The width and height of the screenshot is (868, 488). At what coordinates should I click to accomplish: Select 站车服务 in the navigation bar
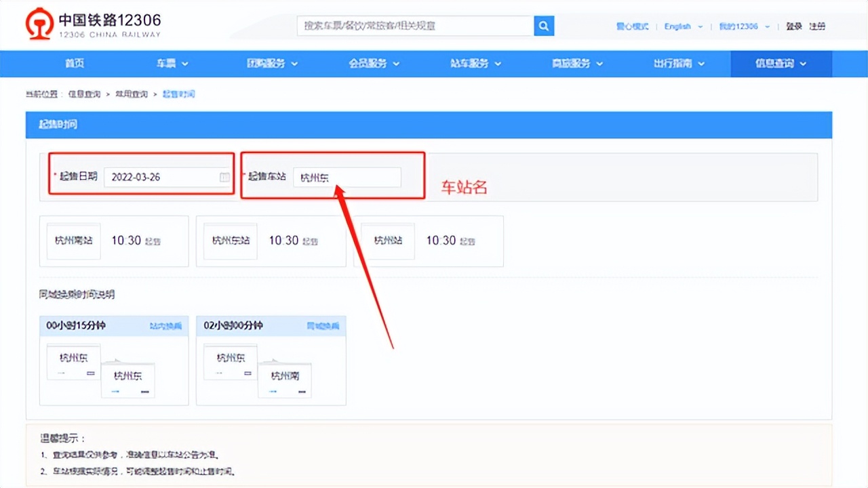475,63
